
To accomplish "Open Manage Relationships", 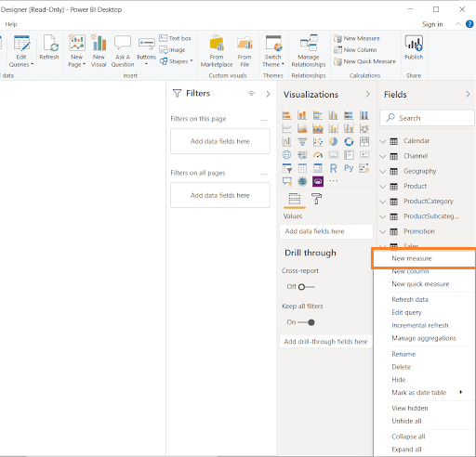I will pyautogui.click(x=309, y=51).
